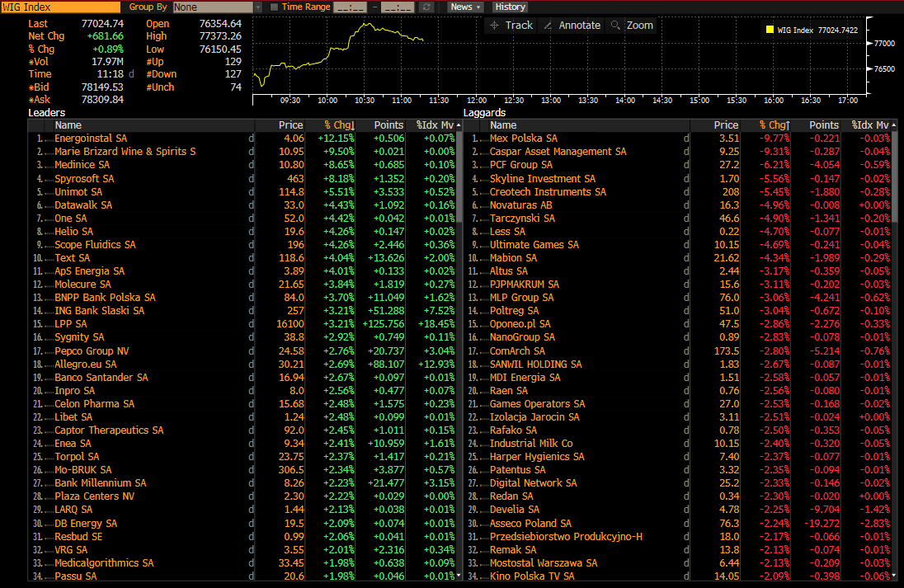Click the time range start input field

(x=350, y=7)
